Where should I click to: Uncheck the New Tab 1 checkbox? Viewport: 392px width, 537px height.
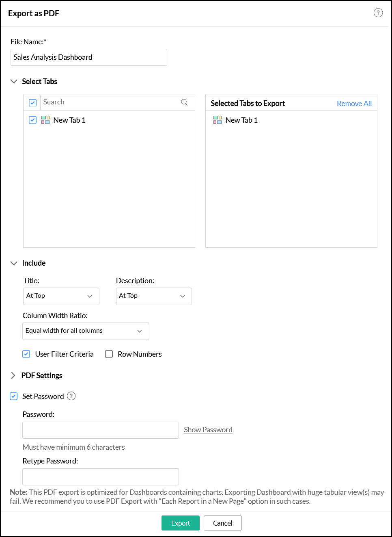(32, 120)
